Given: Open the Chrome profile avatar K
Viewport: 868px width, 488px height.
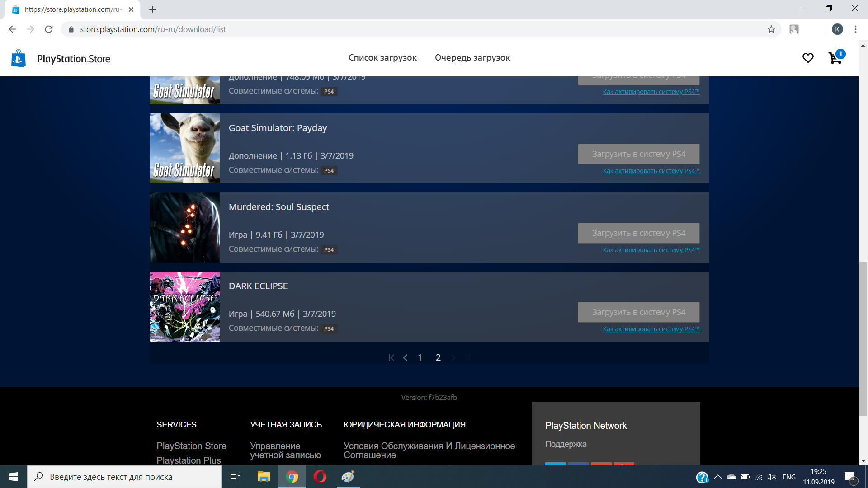Looking at the screenshot, I should point(837,29).
